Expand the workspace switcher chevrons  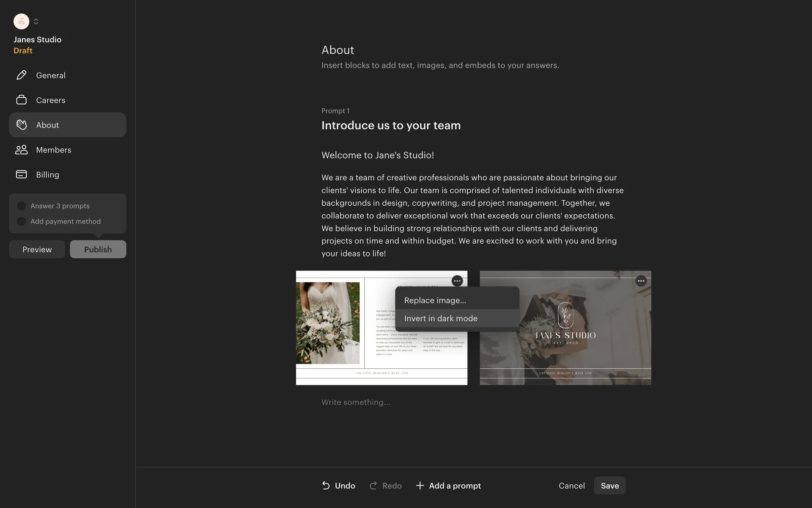(36, 21)
